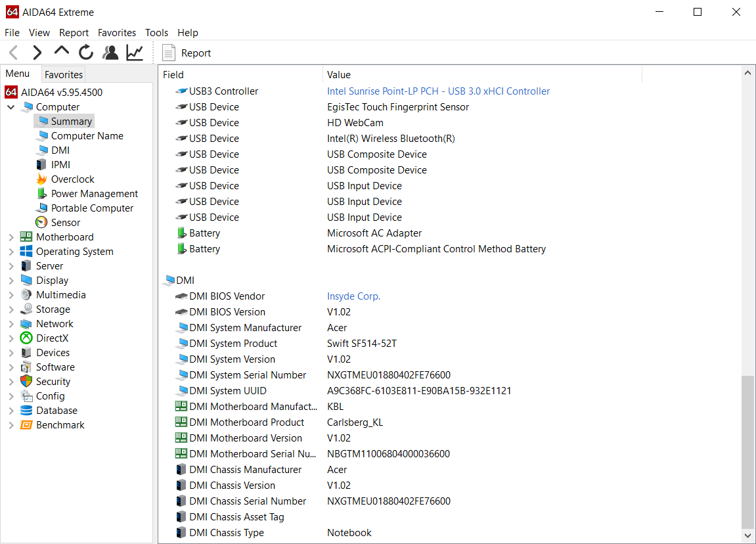Image resolution: width=756 pixels, height=544 pixels.
Task: Expand the Benchmark tree node
Action: (11, 425)
